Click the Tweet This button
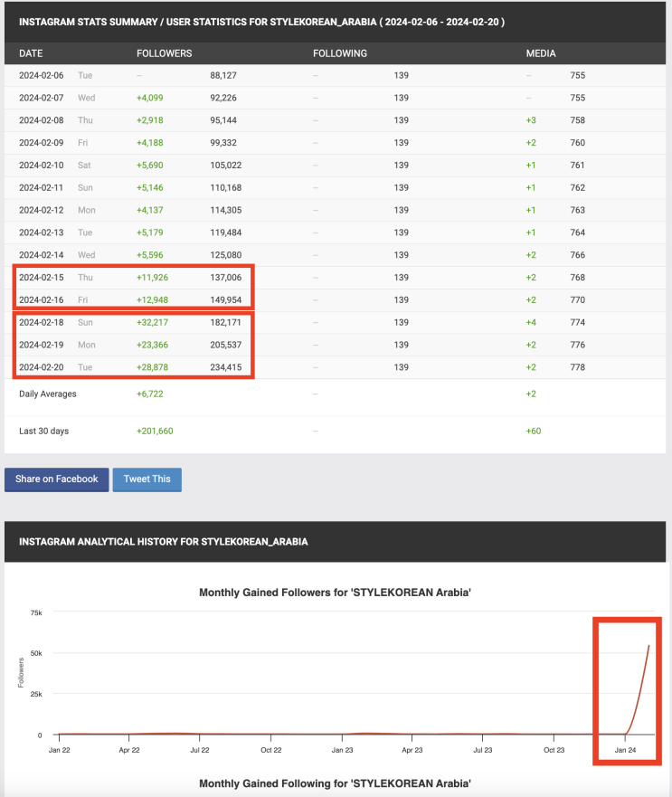 pyautogui.click(x=147, y=479)
